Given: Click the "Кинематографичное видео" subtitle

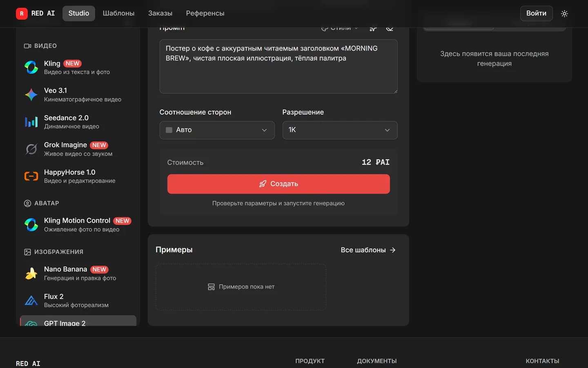Looking at the screenshot, I should [x=82, y=99].
